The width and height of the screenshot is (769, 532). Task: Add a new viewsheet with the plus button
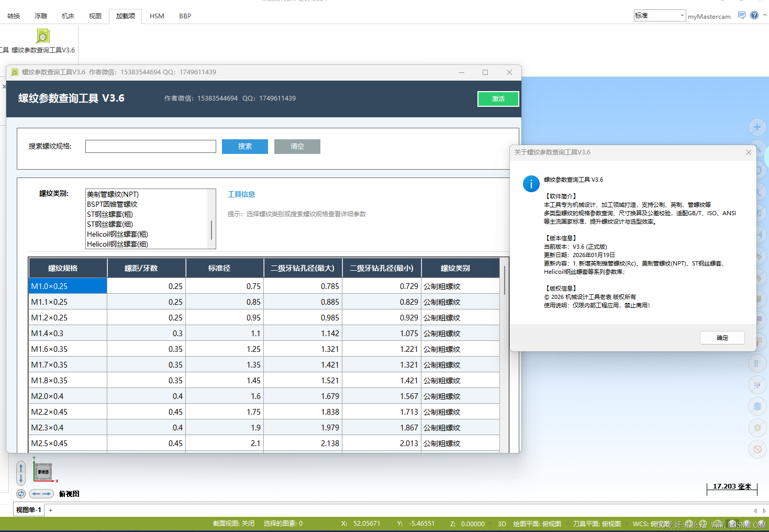click(51, 510)
